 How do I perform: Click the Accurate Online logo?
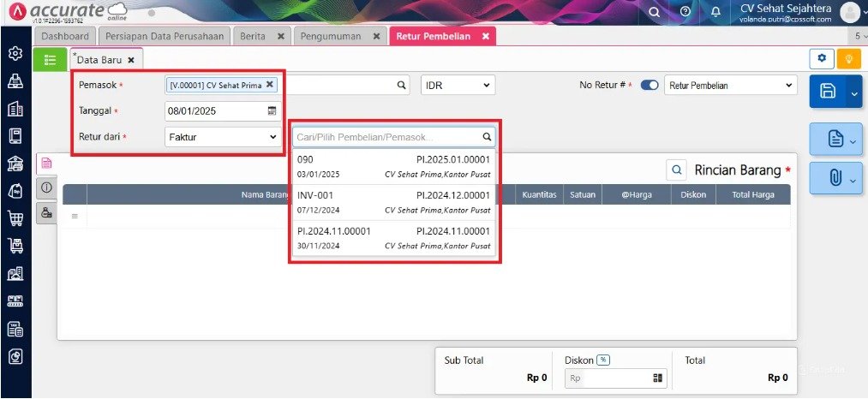coord(68,11)
